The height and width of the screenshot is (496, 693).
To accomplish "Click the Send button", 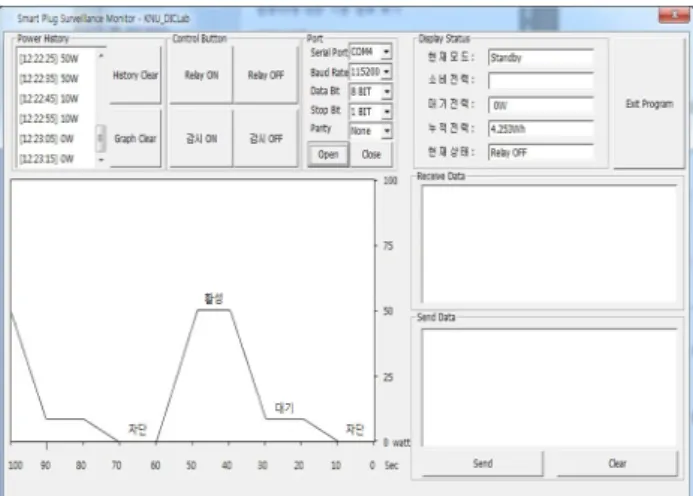I will click(x=483, y=463).
